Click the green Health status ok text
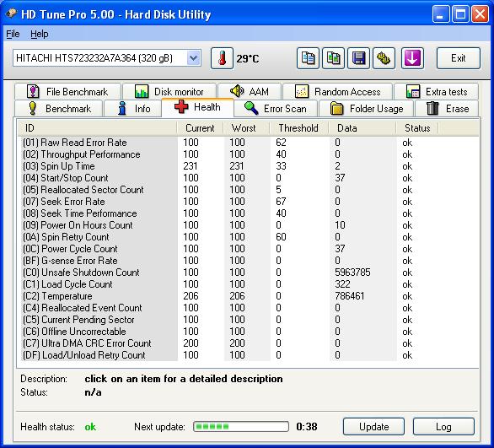494x448 pixels. 90,427
